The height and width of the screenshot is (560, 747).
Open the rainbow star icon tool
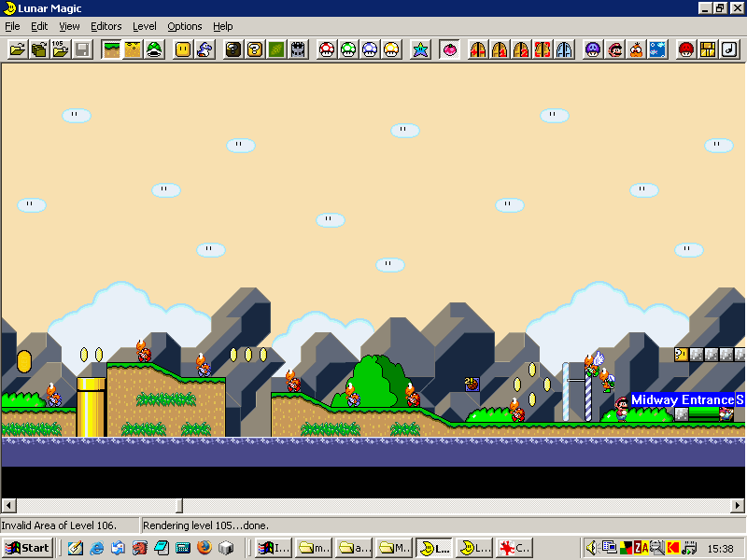[420, 49]
